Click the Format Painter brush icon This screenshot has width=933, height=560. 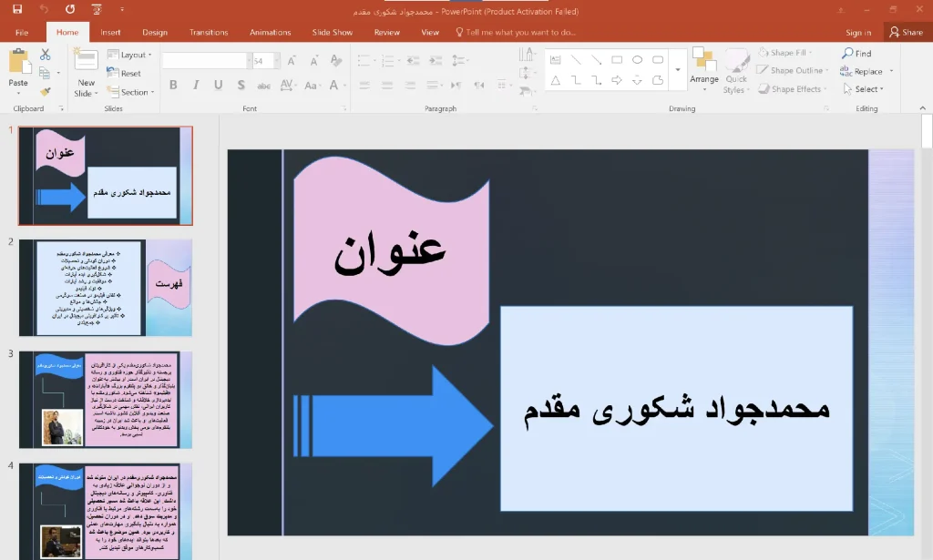46,92
